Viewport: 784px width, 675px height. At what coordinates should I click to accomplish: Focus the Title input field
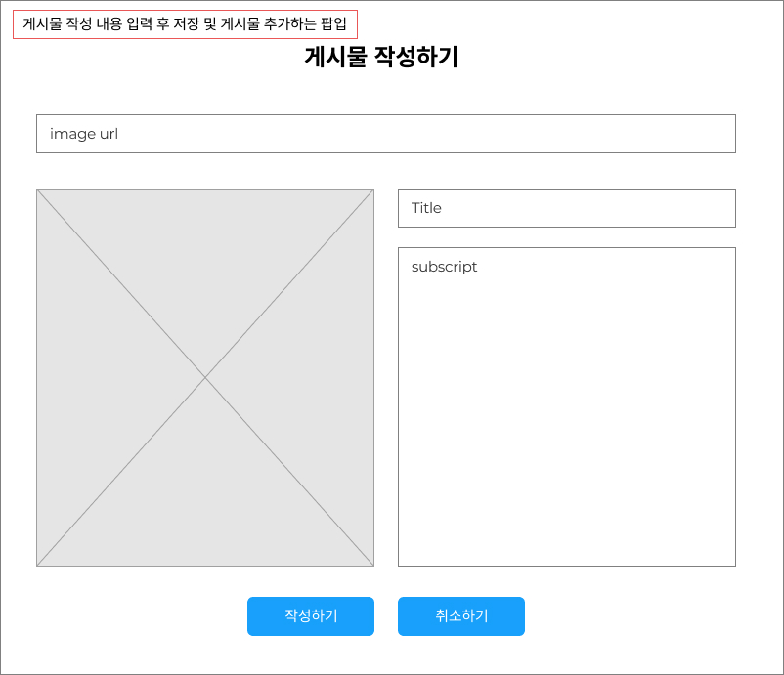point(567,208)
